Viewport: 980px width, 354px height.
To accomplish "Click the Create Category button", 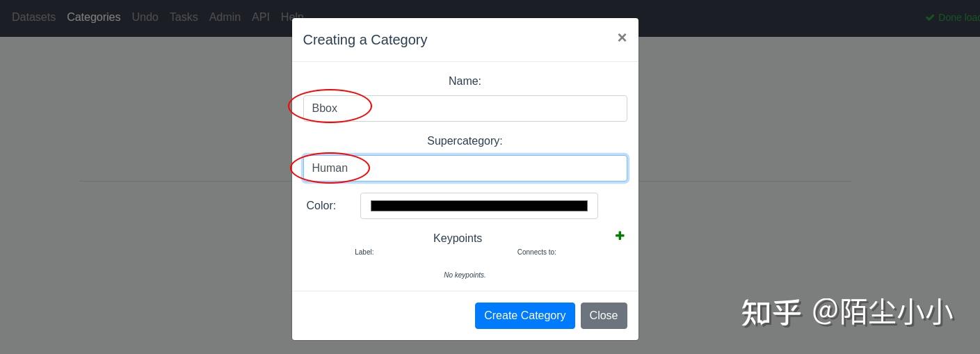I will [525, 316].
